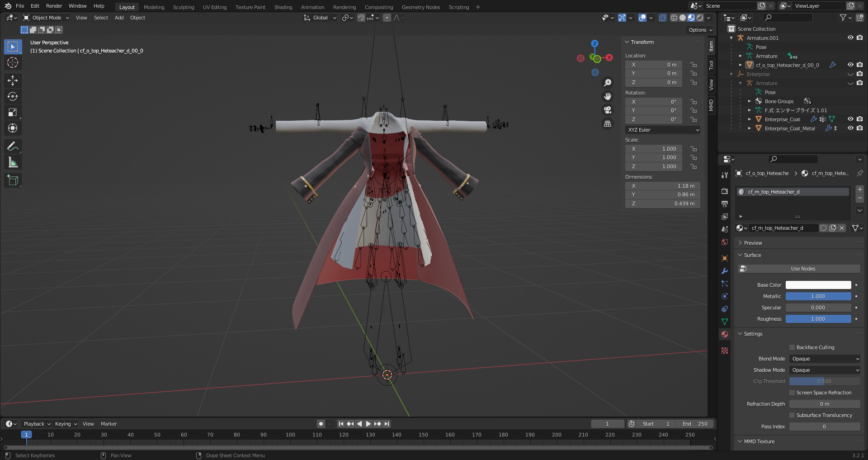The width and height of the screenshot is (868, 460).
Task: Open the Add menu in viewport header
Action: coord(119,18)
